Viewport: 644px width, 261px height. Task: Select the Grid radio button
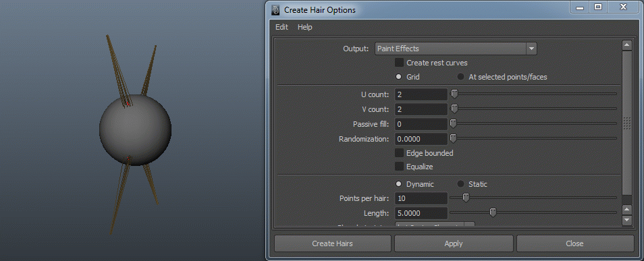coord(398,77)
